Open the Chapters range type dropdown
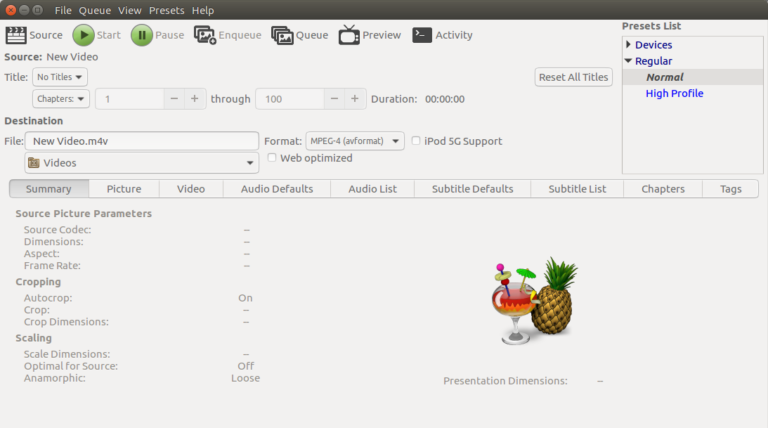This screenshot has height=428, width=768. 61,99
